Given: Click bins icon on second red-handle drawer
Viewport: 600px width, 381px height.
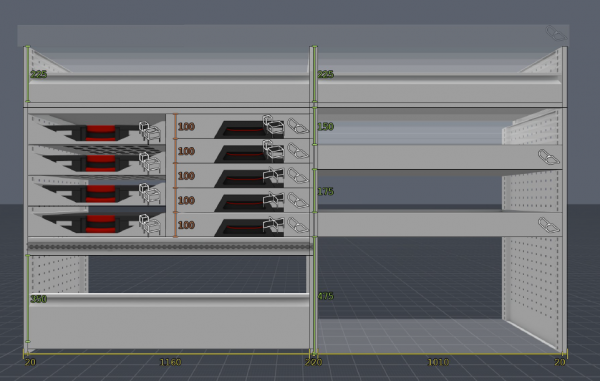Looking at the screenshot, I should pos(150,163).
